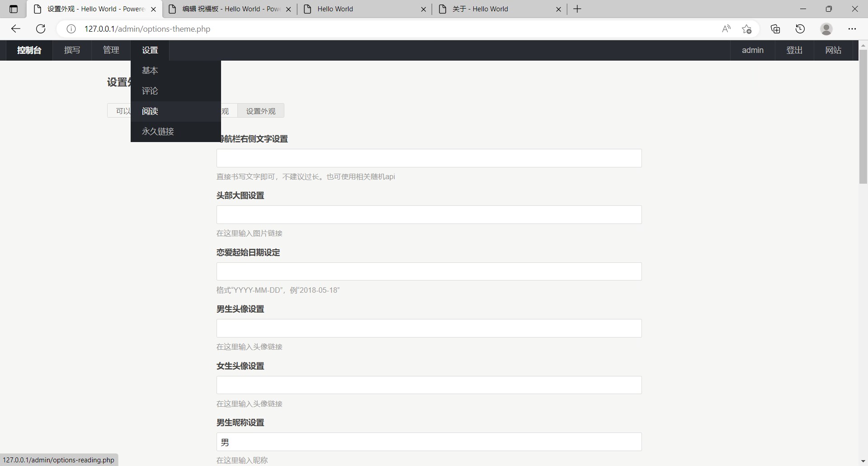
Task: Click 登出 to log out
Action: click(794, 50)
